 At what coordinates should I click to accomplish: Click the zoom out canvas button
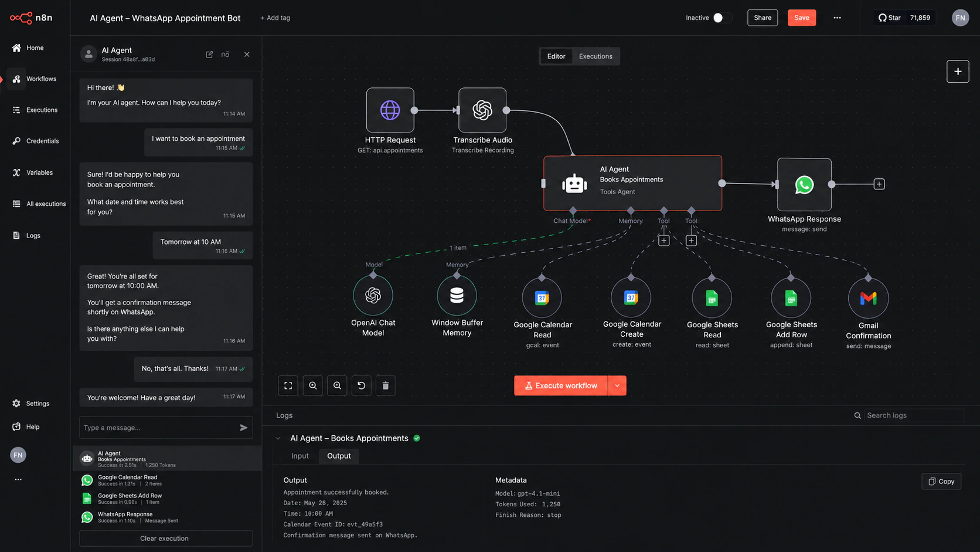coord(337,385)
